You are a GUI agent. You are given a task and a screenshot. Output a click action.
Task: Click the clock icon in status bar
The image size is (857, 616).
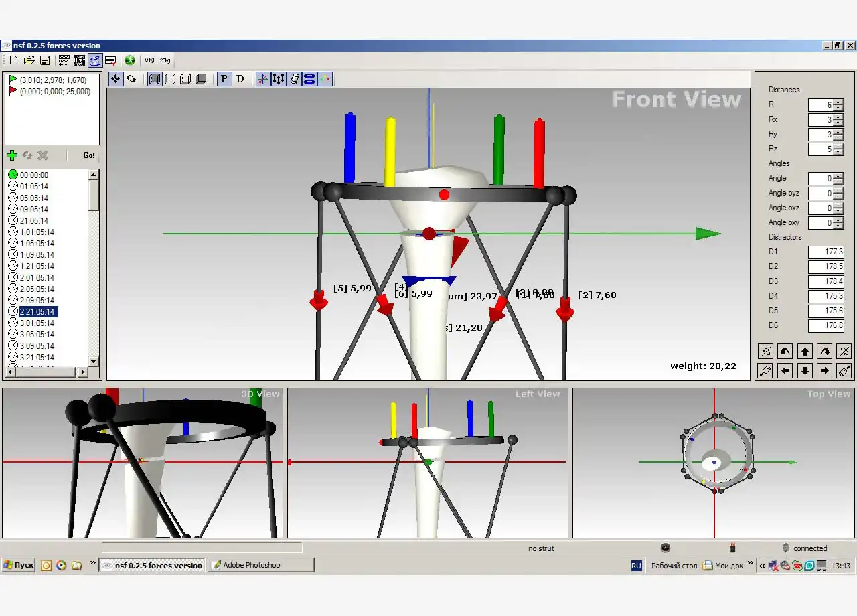click(665, 548)
